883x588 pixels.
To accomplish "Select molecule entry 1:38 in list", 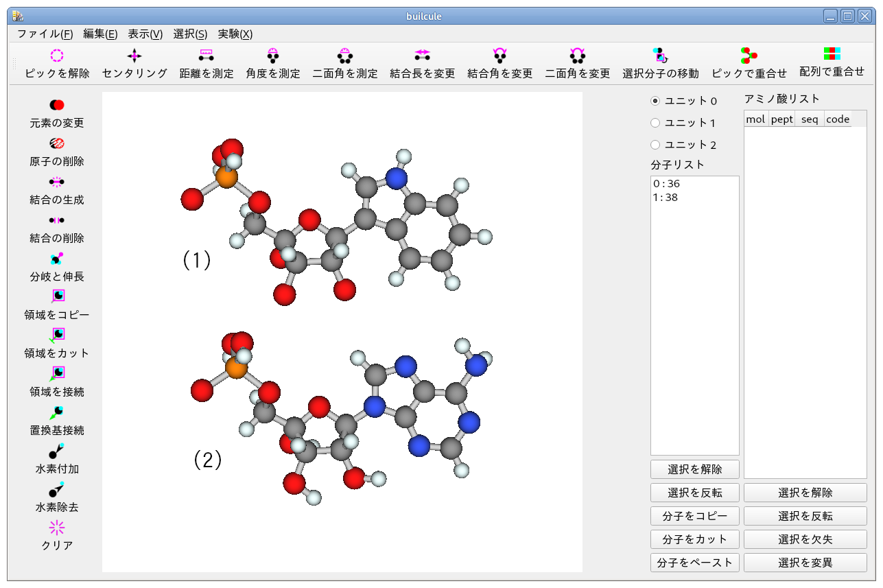I will coord(667,197).
